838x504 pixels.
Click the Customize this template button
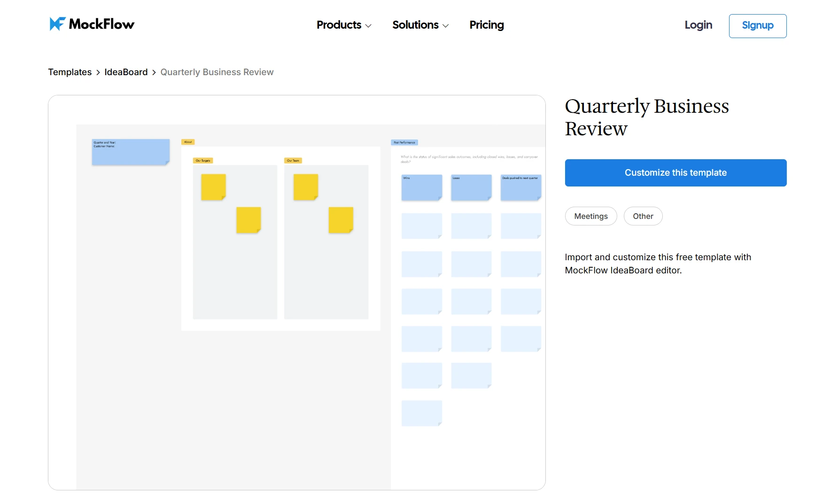coord(675,172)
